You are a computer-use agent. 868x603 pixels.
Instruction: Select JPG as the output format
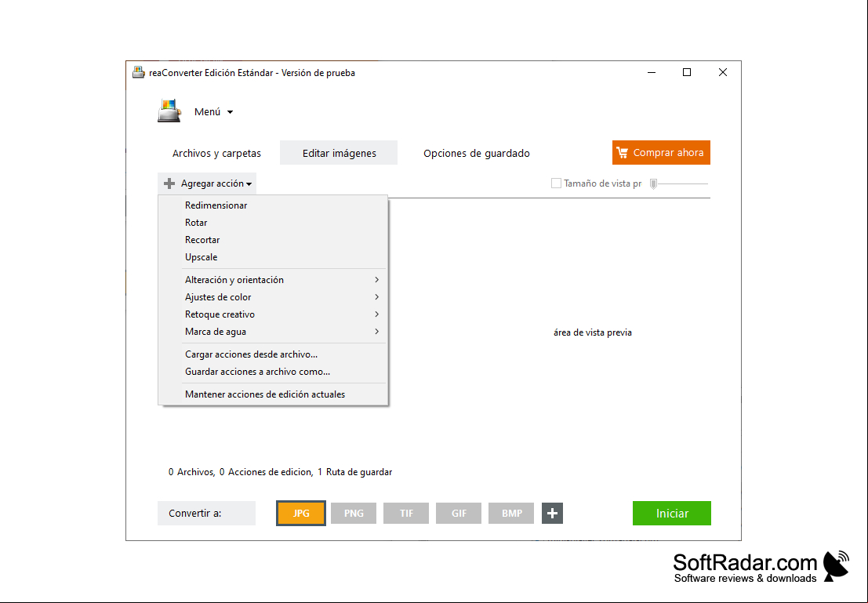[301, 514]
